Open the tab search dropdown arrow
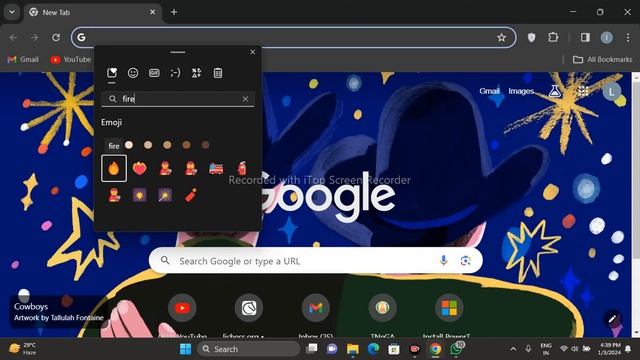 pos(12,12)
